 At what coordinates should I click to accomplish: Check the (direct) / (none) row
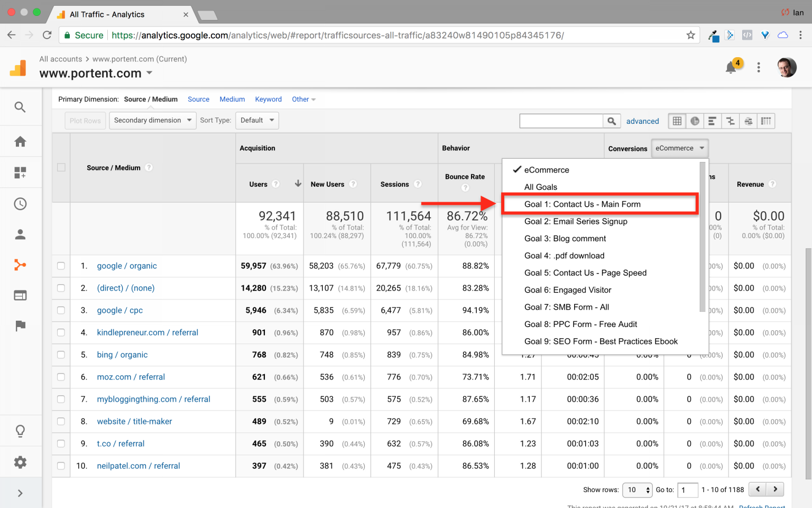coord(61,288)
